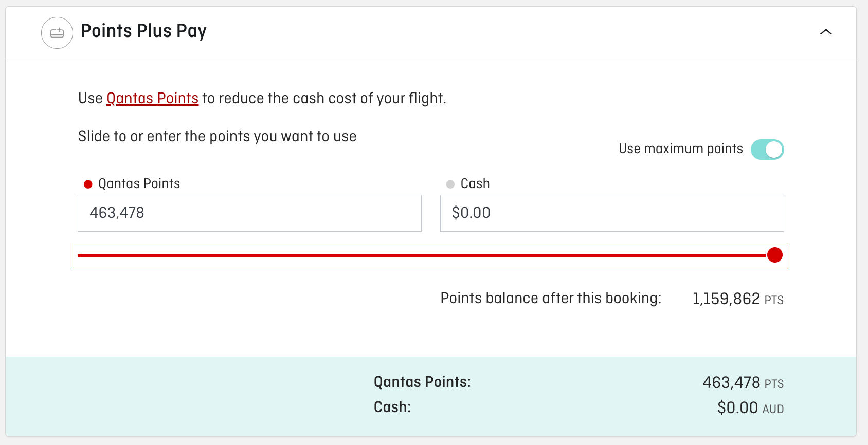Click the Use maximum points label
The image size is (868, 445).
(x=680, y=149)
